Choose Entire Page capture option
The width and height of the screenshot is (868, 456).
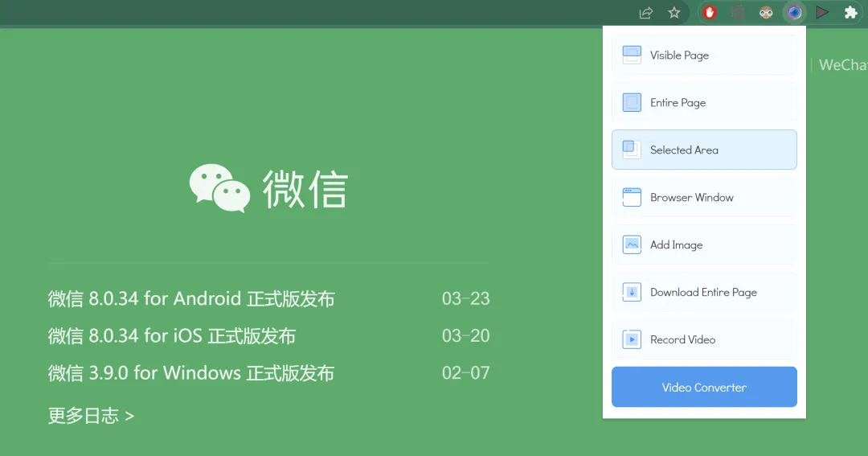click(704, 102)
